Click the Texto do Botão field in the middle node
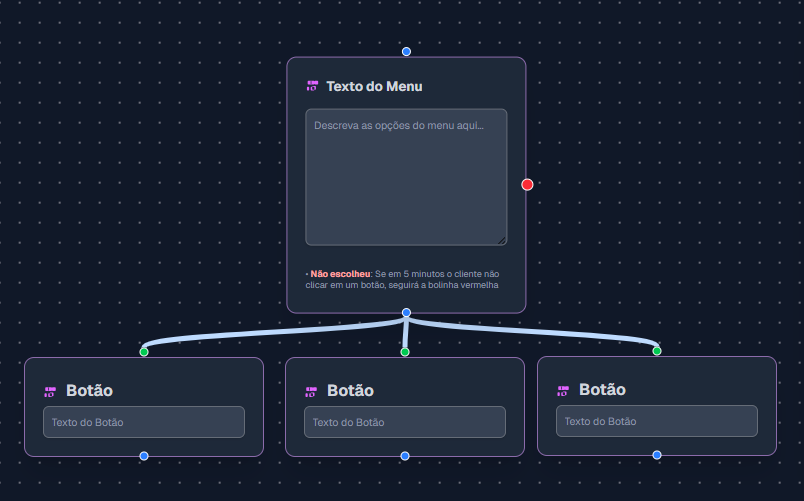This screenshot has width=804, height=501. [x=405, y=422]
